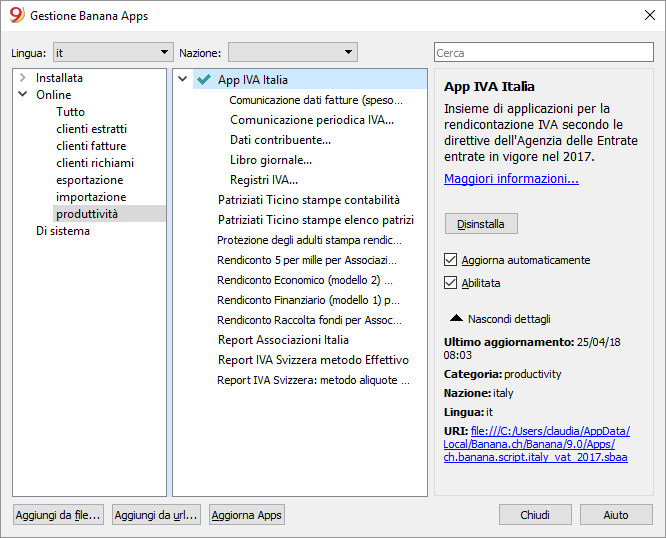The image size is (666, 538).
Task: Select Libro giornale entry
Action: point(271,160)
